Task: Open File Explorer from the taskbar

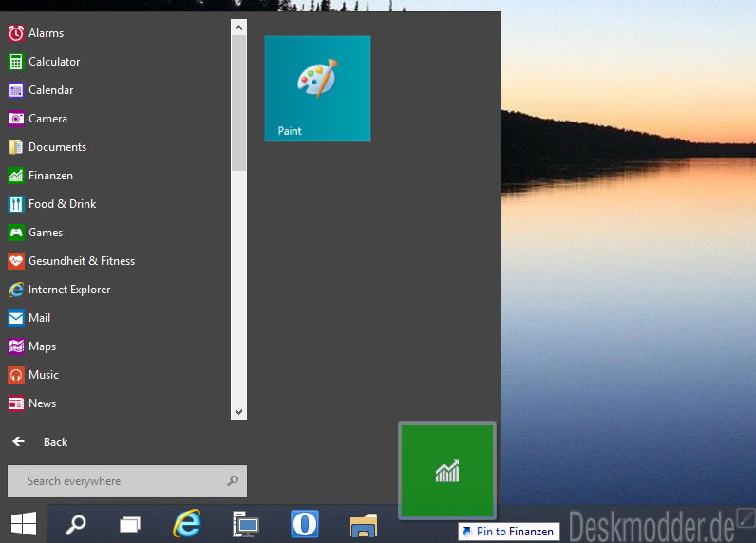Action: pos(363,525)
